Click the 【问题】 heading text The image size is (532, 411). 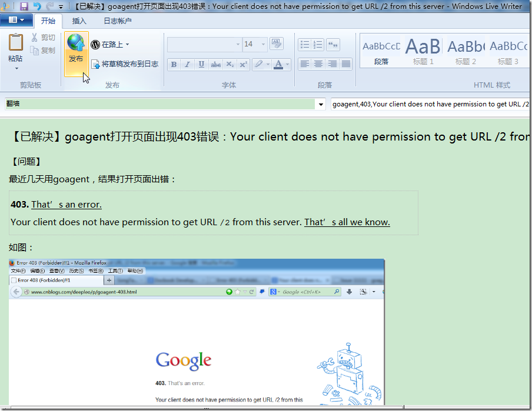(x=26, y=162)
